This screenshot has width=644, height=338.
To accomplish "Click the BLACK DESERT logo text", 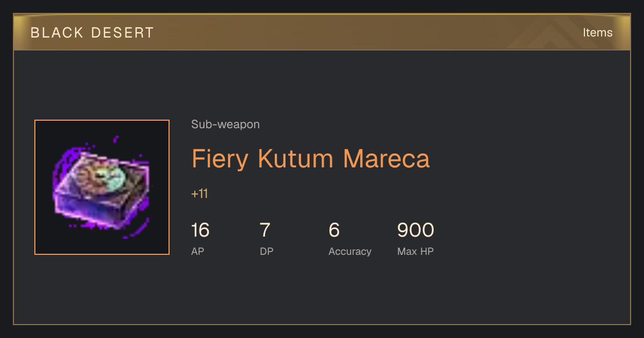I will [92, 33].
